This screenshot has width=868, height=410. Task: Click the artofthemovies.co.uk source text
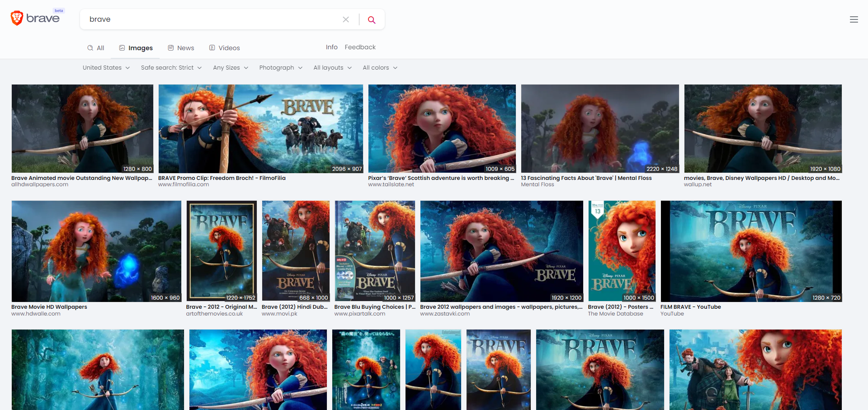coord(214,314)
